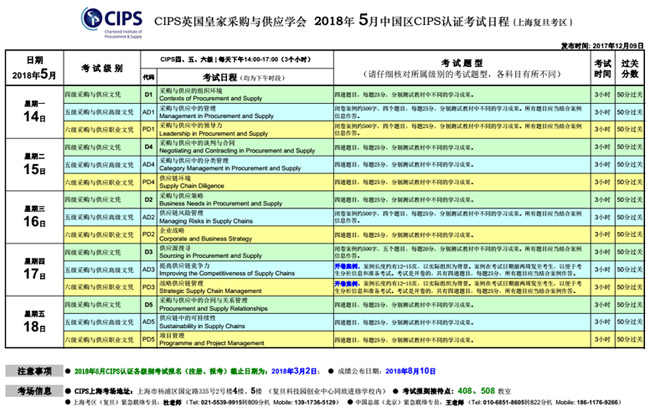Select 'Corporate and Business Strategy' subject
This screenshot has height=412, width=650.
click(206, 239)
